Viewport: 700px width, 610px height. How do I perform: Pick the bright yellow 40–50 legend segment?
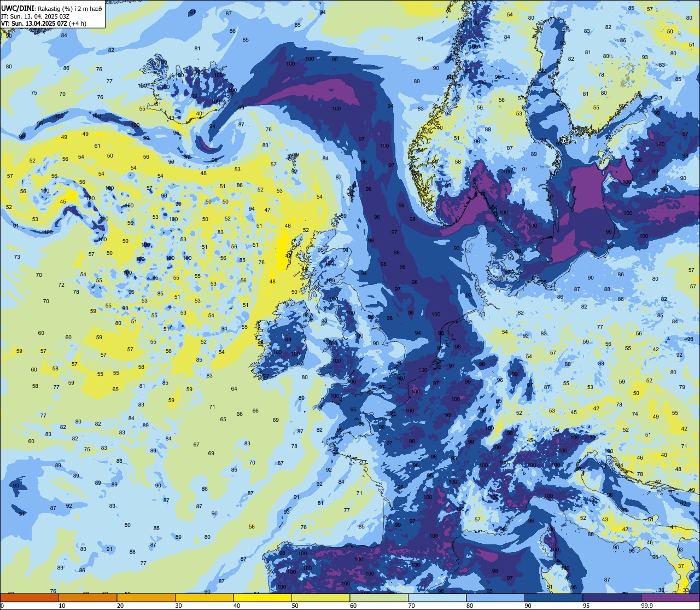pos(262,597)
